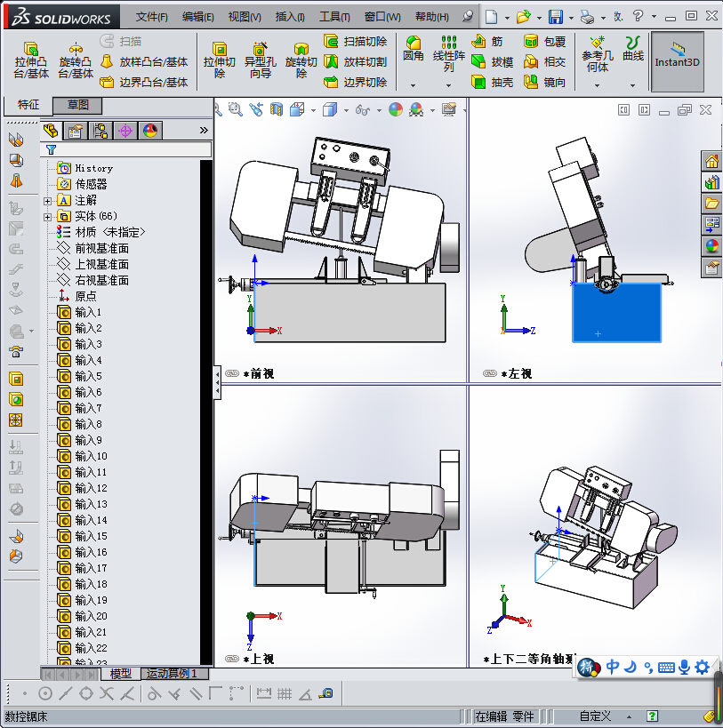Toggle the view link icon beside *左视

[x=489, y=373]
